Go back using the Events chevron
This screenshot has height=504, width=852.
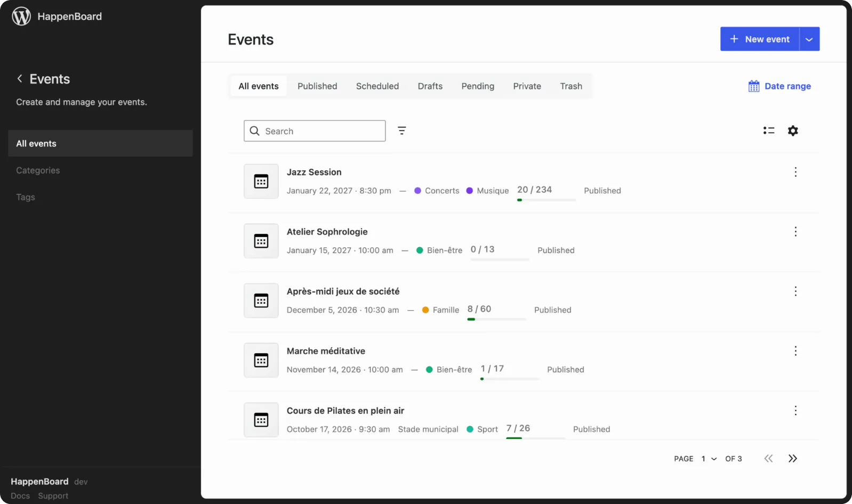point(20,79)
